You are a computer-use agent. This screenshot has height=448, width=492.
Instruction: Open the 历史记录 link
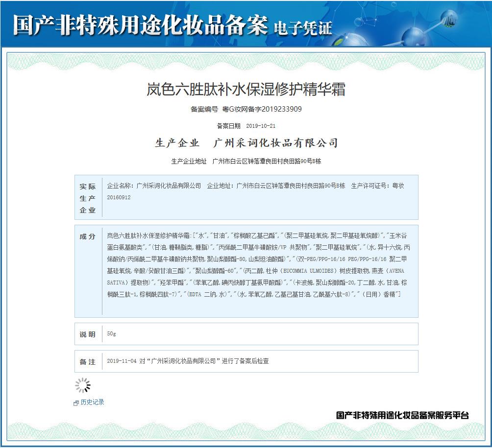point(92,402)
